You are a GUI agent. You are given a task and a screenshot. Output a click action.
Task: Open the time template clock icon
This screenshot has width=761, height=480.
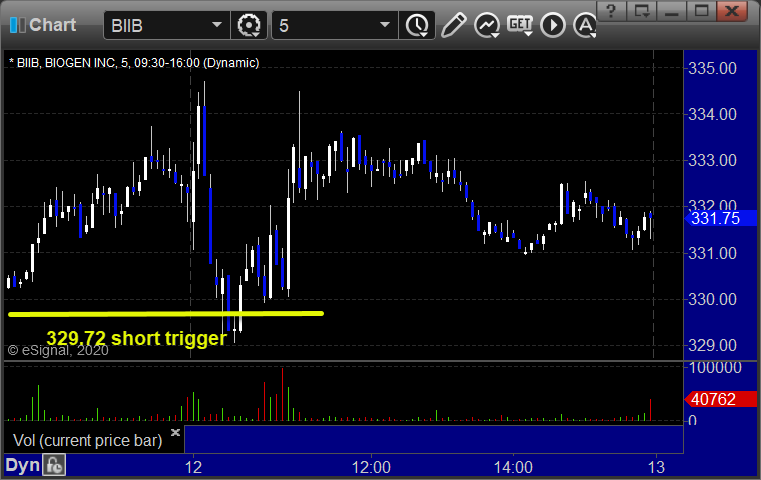pos(417,25)
